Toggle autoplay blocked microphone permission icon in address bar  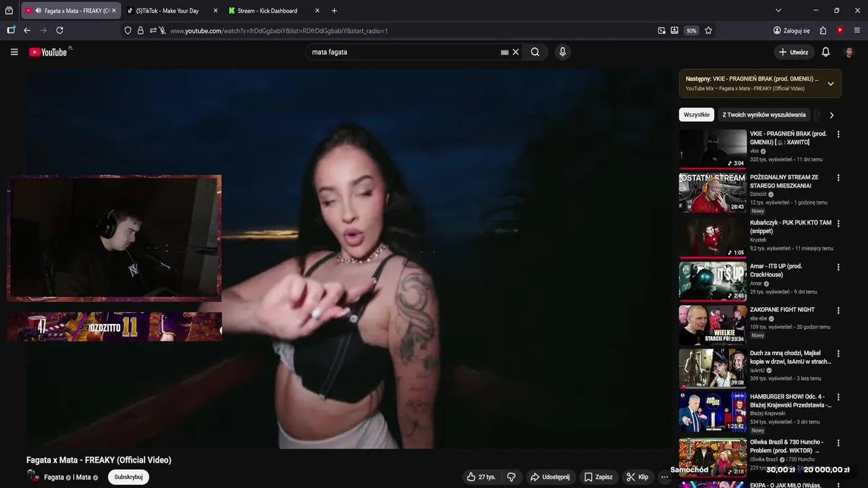(163, 30)
